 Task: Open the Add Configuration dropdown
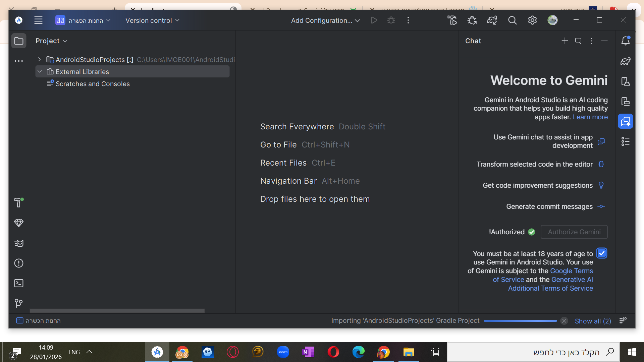[x=325, y=20]
